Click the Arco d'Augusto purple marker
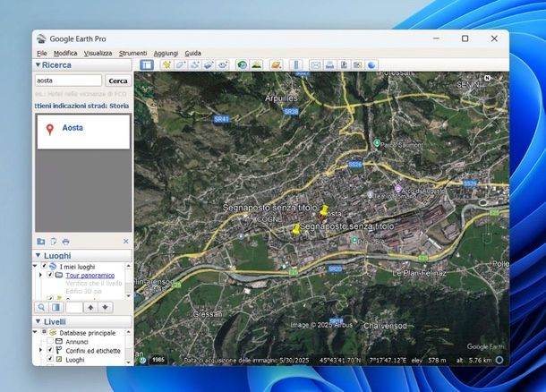546x392 pixels. 397,189
